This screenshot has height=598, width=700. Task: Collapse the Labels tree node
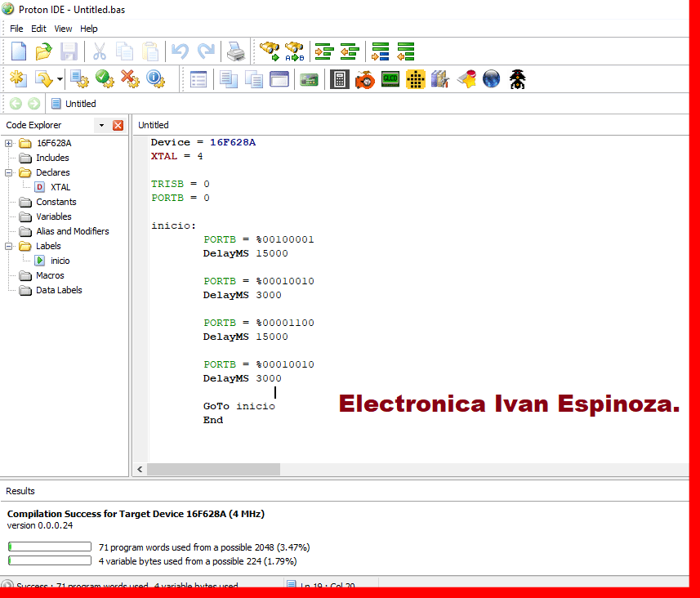(x=8, y=247)
